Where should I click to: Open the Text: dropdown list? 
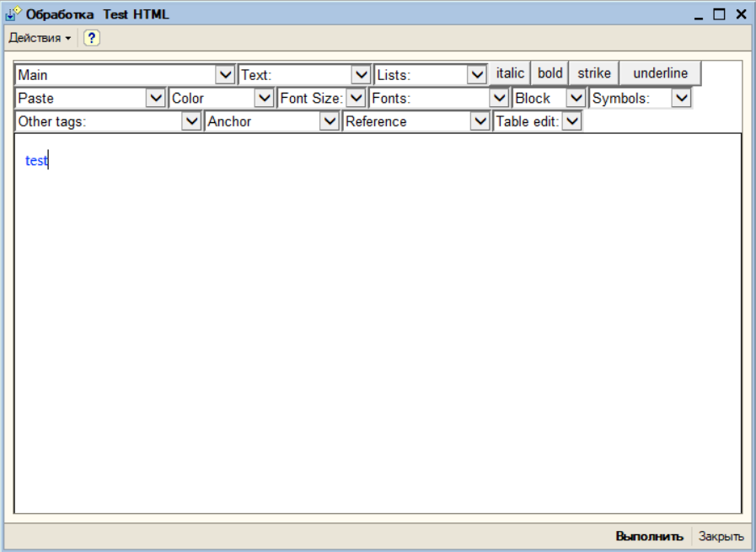[305, 75]
